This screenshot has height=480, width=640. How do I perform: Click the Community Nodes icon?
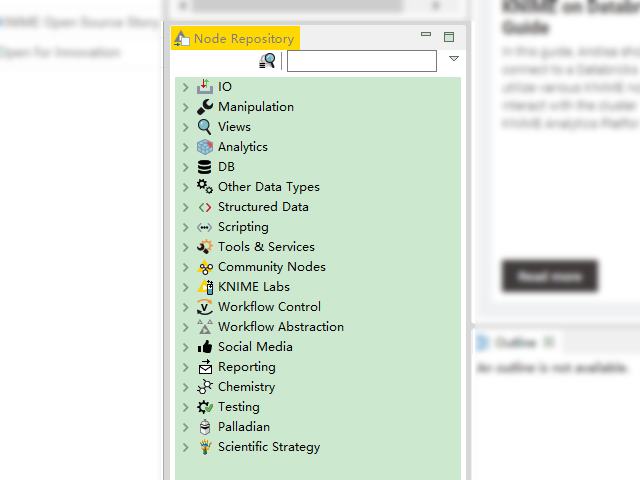205,267
